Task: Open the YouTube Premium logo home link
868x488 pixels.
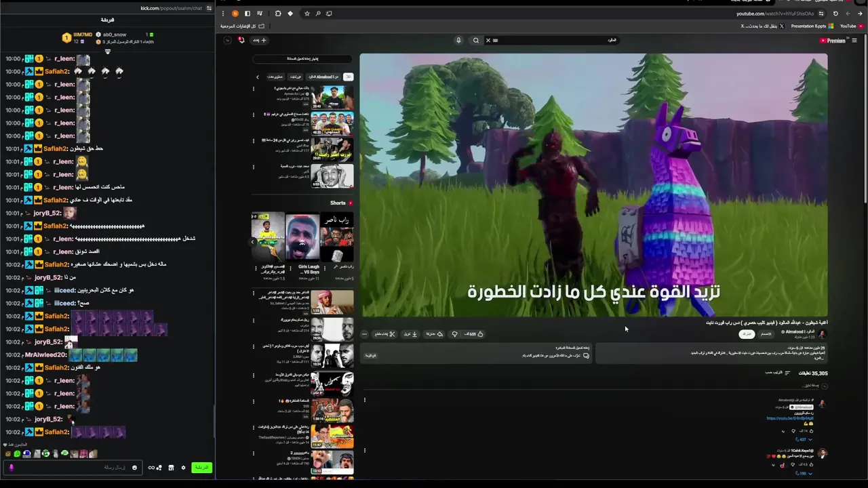Action: point(833,41)
